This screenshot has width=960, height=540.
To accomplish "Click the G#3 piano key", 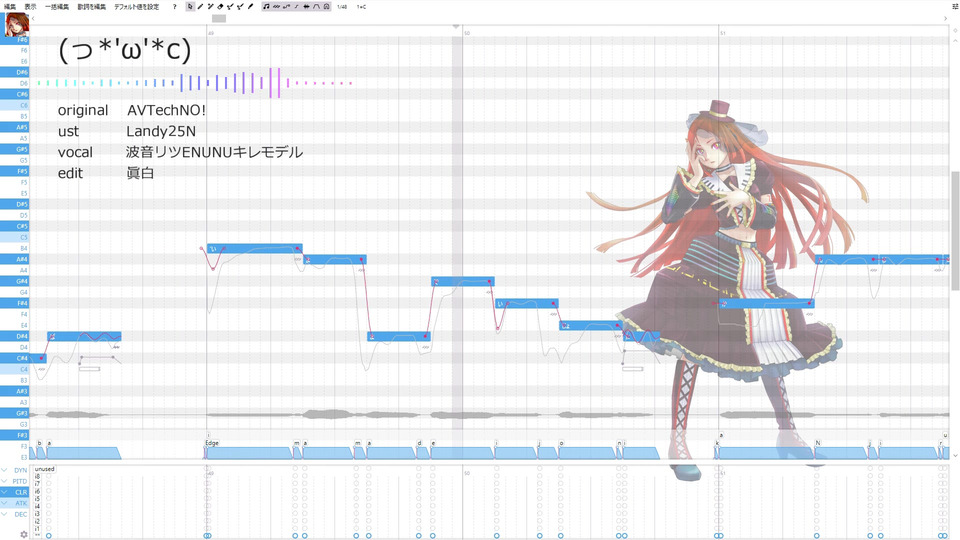I will pos(15,413).
